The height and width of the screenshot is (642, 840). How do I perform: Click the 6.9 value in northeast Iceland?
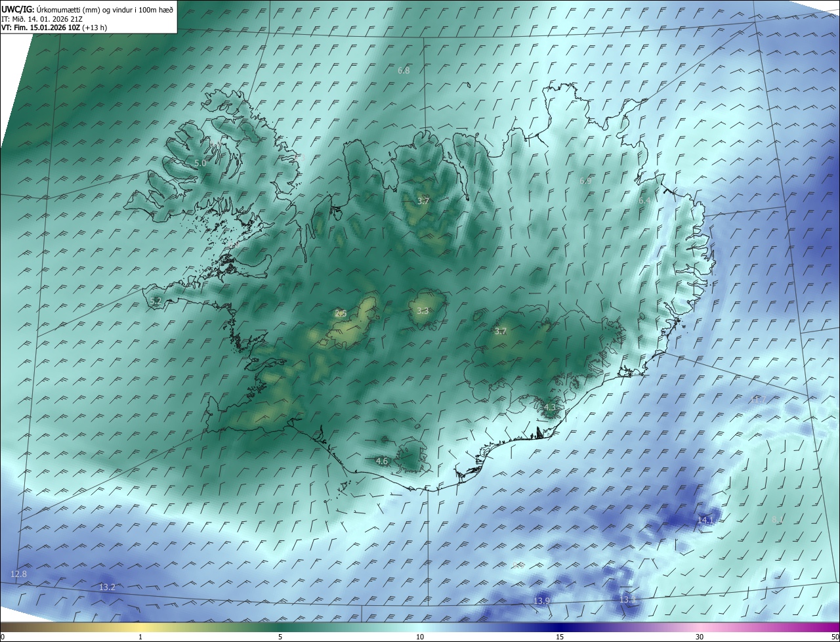coord(586,181)
